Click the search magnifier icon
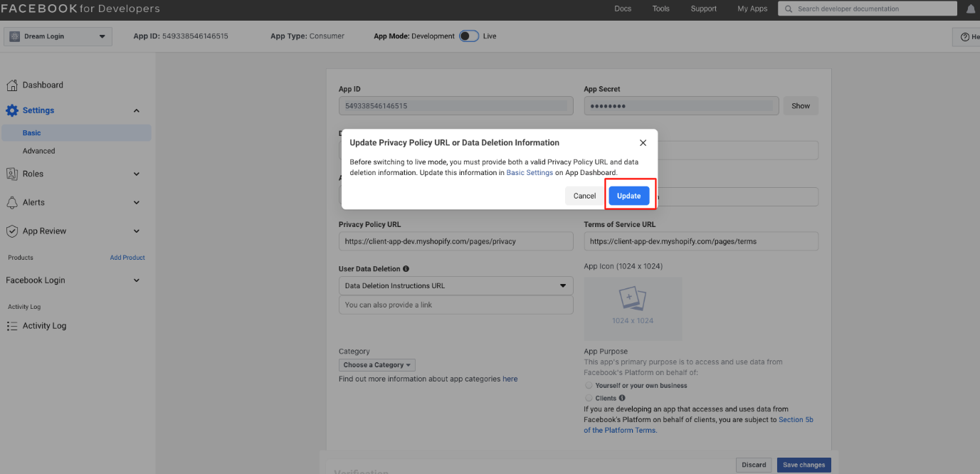 pos(789,9)
